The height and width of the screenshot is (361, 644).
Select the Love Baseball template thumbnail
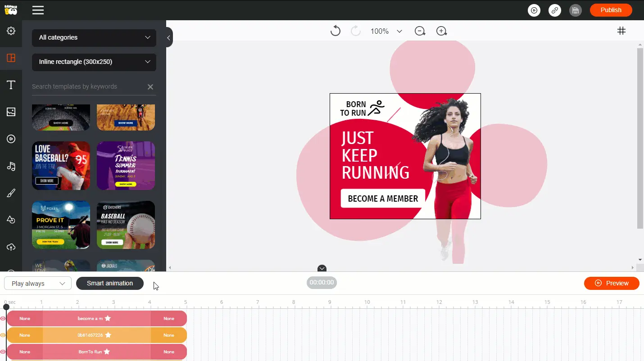[61, 166]
